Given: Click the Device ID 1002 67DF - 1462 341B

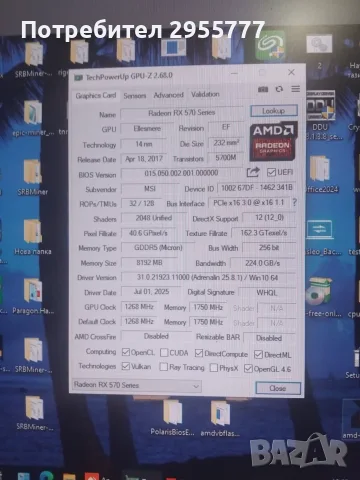Looking at the screenshot, I should point(257,188).
